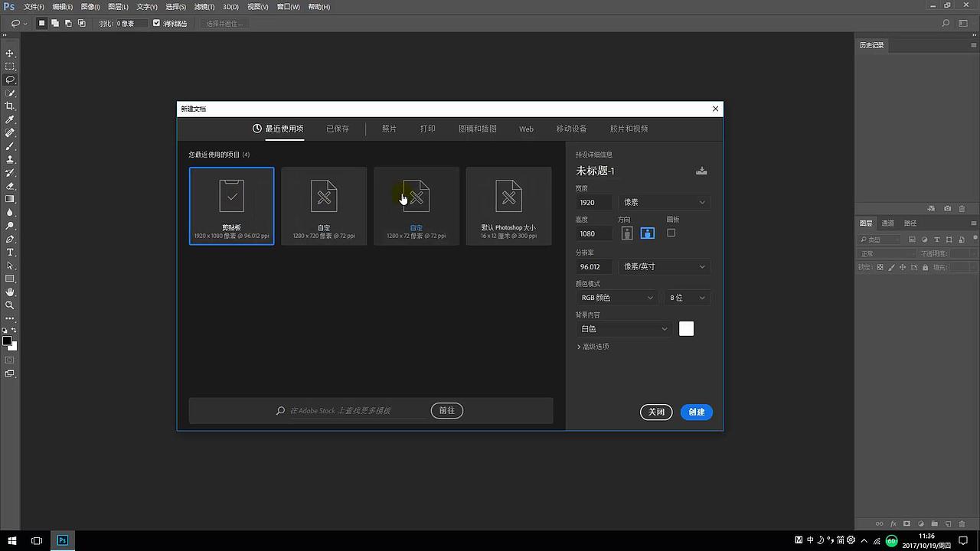This screenshot has height=551, width=980.
Task: Click the white background color swatch
Action: click(x=686, y=329)
